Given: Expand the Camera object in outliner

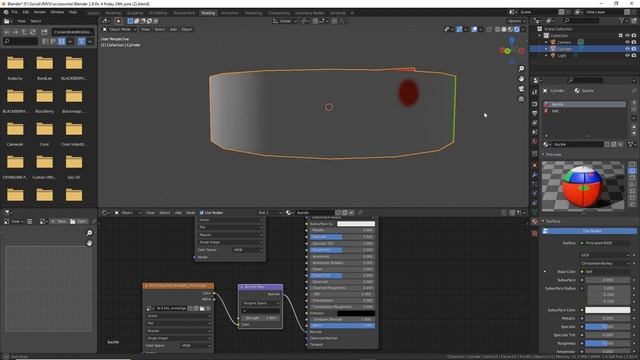Looking at the screenshot, I should [x=547, y=42].
